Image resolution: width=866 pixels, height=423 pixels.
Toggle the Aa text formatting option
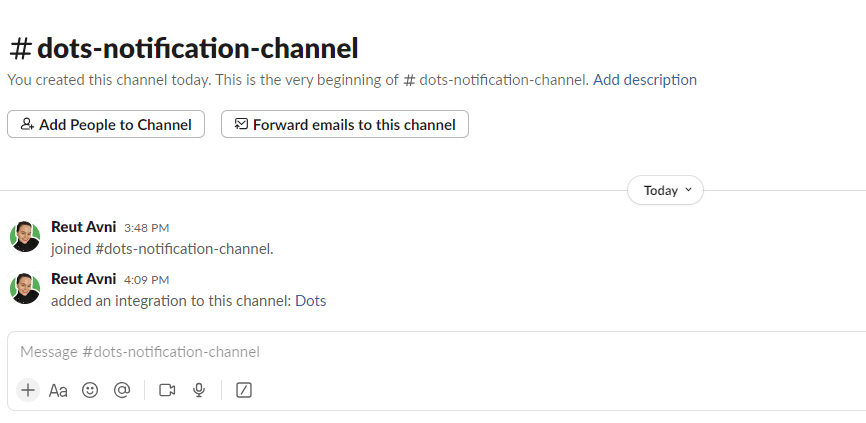coord(58,390)
